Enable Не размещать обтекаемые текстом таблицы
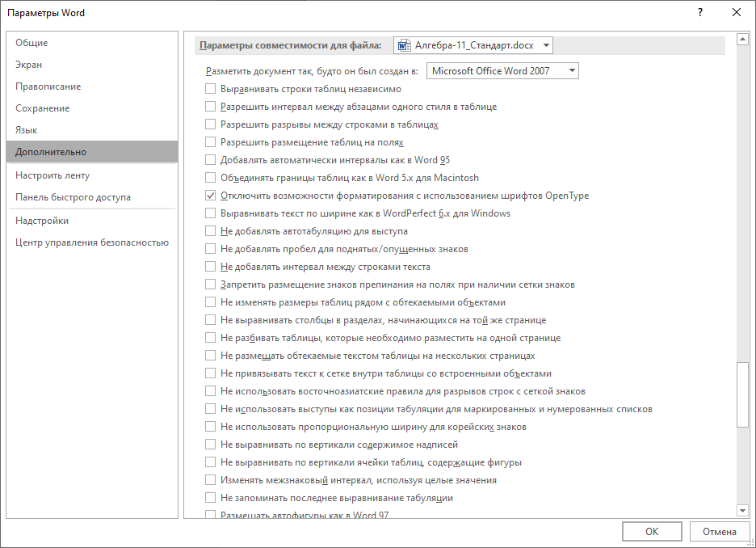756x548 pixels. [x=210, y=356]
